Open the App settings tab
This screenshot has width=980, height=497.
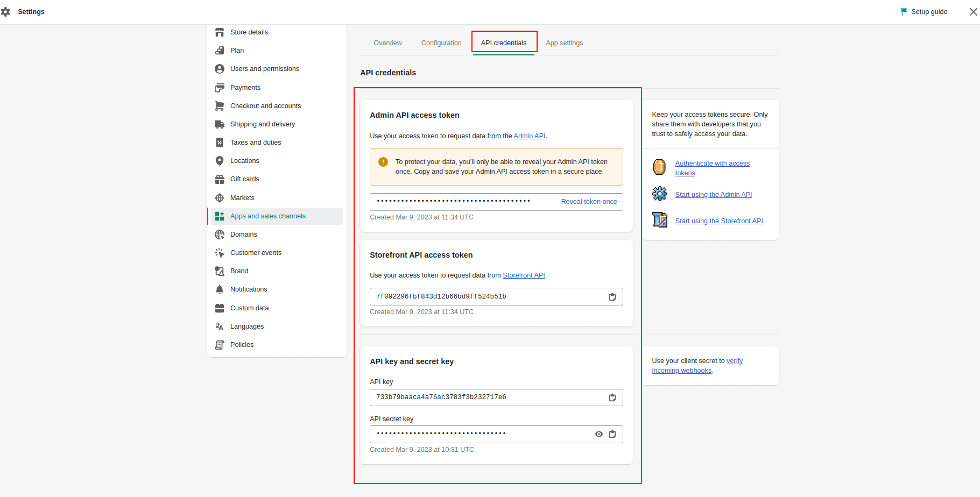click(565, 43)
